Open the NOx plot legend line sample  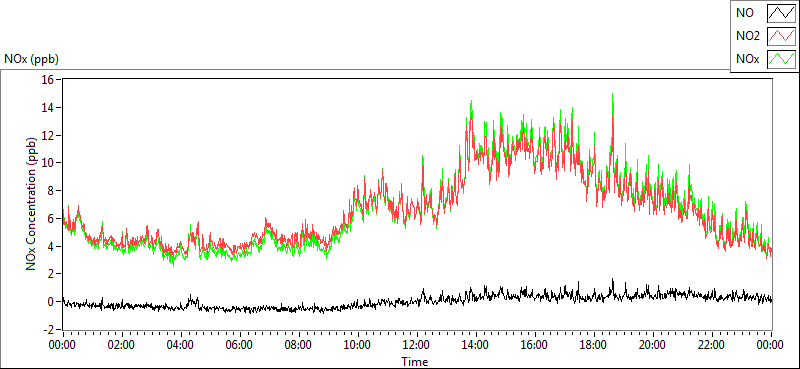click(x=781, y=59)
